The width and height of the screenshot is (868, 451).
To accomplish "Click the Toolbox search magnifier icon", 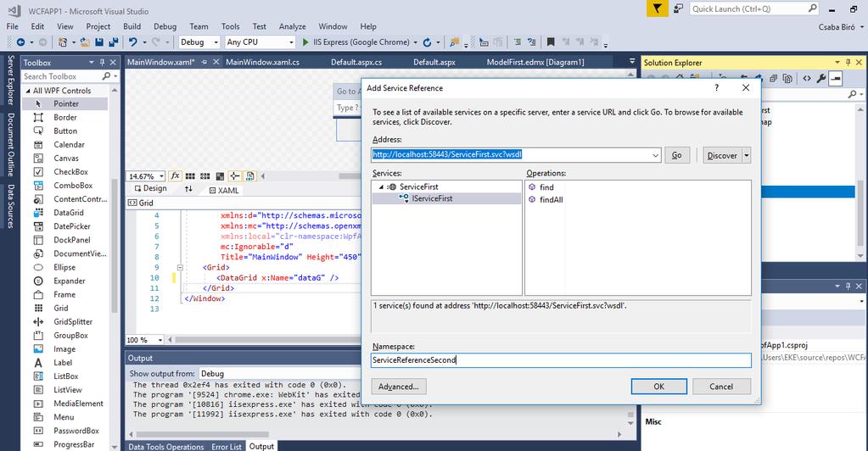I will (x=106, y=75).
